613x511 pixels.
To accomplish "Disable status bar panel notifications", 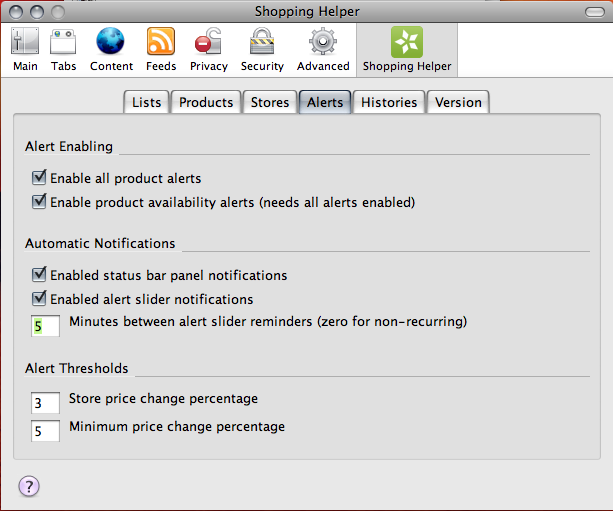I will [x=39, y=274].
